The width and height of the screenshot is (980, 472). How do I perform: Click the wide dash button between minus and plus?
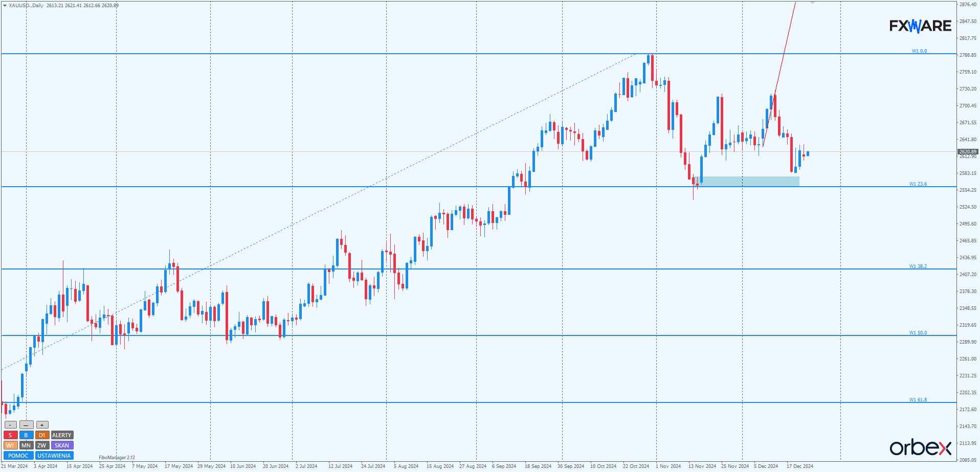click(x=26, y=425)
